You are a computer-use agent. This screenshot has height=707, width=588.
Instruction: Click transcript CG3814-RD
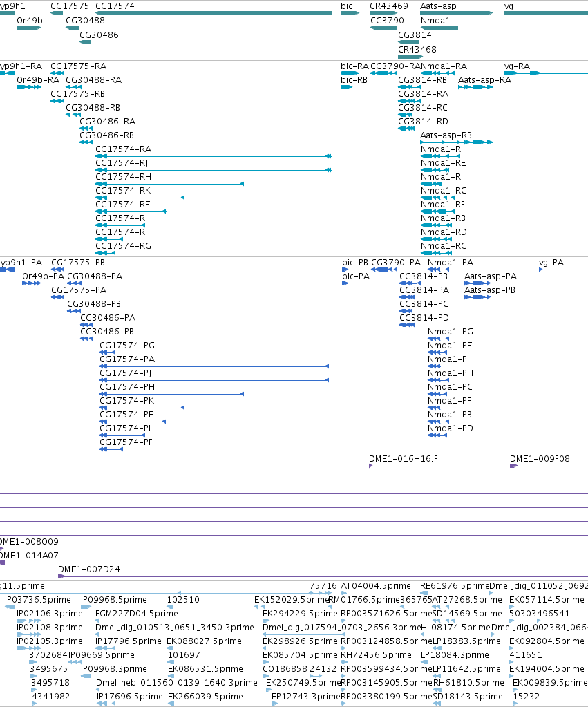pyautogui.click(x=406, y=129)
